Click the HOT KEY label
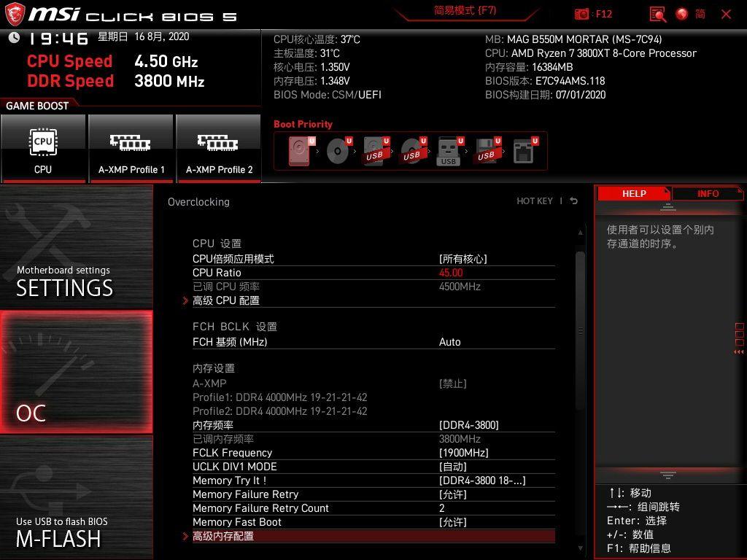Viewport: 747px width, 560px height. click(535, 201)
